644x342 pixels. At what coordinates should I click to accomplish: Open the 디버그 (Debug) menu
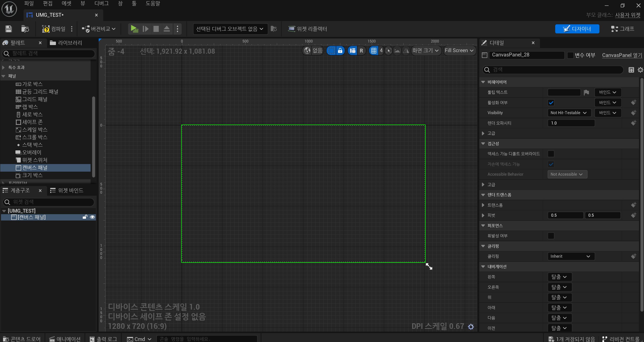tap(101, 4)
